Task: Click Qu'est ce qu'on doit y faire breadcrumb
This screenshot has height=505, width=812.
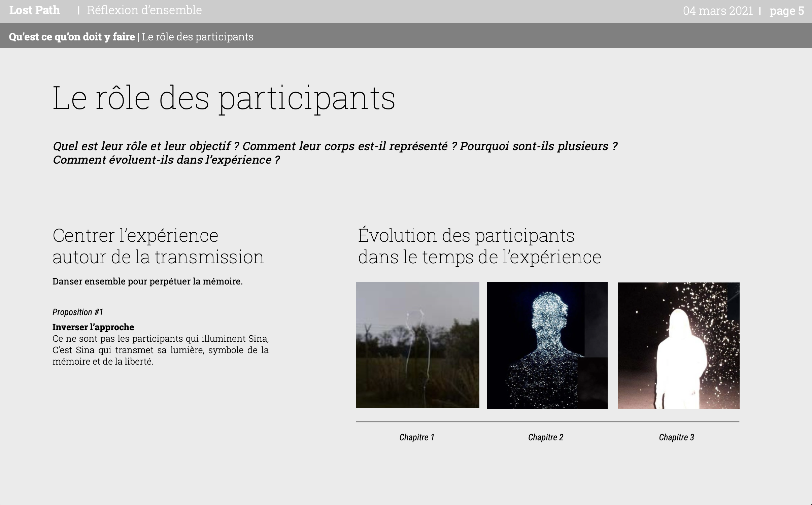Action: coord(72,37)
